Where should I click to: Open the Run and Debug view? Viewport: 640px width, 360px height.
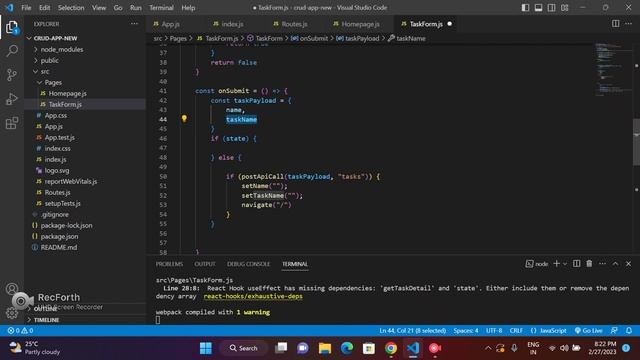pos(12,99)
